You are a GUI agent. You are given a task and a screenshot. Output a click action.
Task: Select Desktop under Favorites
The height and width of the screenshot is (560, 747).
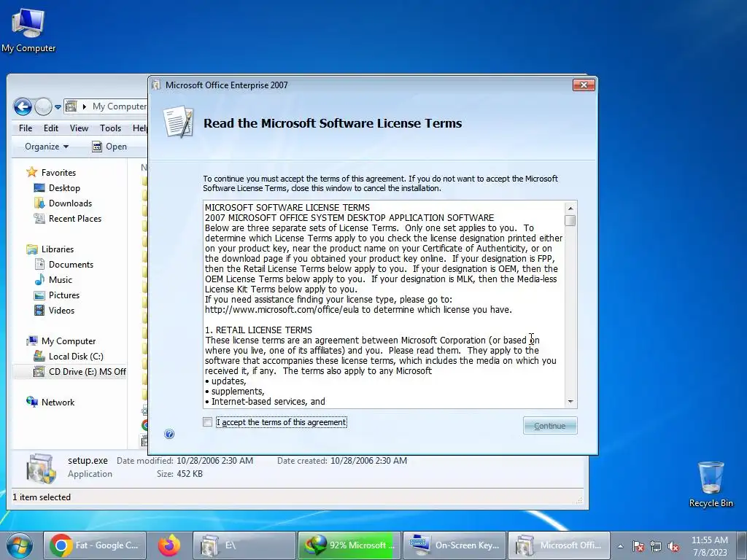64,188
